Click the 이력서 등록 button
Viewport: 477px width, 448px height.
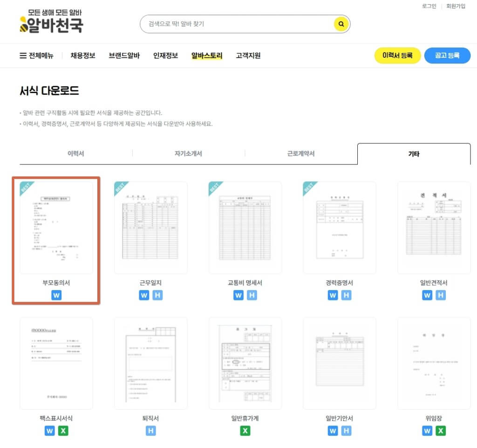click(397, 55)
